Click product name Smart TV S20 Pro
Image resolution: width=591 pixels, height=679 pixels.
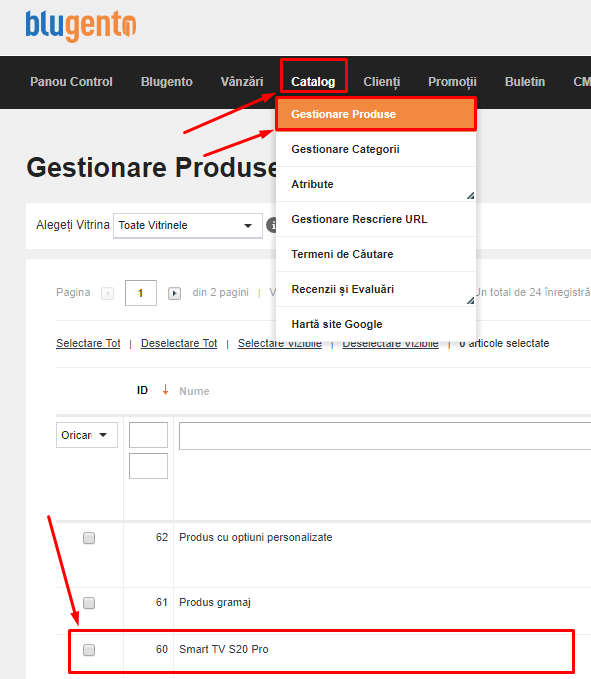click(x=224, y=650)
